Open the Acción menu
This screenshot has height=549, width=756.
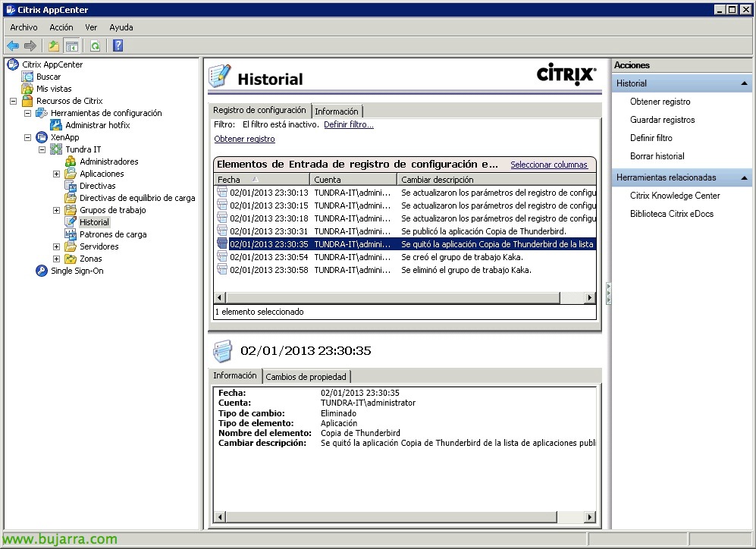(61, 27)
